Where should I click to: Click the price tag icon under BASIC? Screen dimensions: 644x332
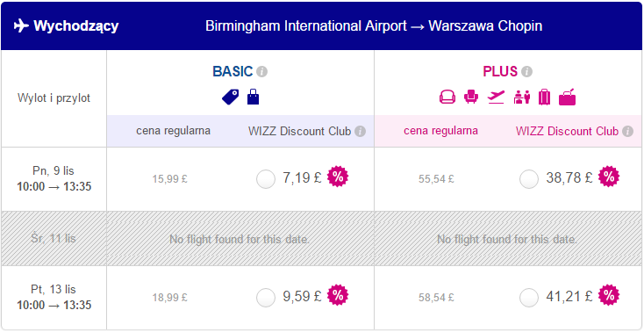coord(230,97)
